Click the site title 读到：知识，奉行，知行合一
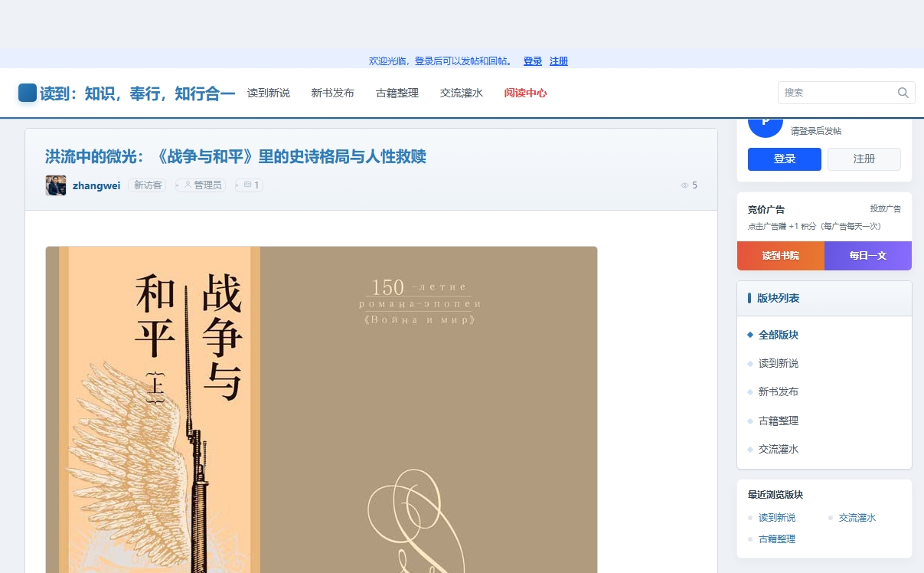 [x=137, y=93]
